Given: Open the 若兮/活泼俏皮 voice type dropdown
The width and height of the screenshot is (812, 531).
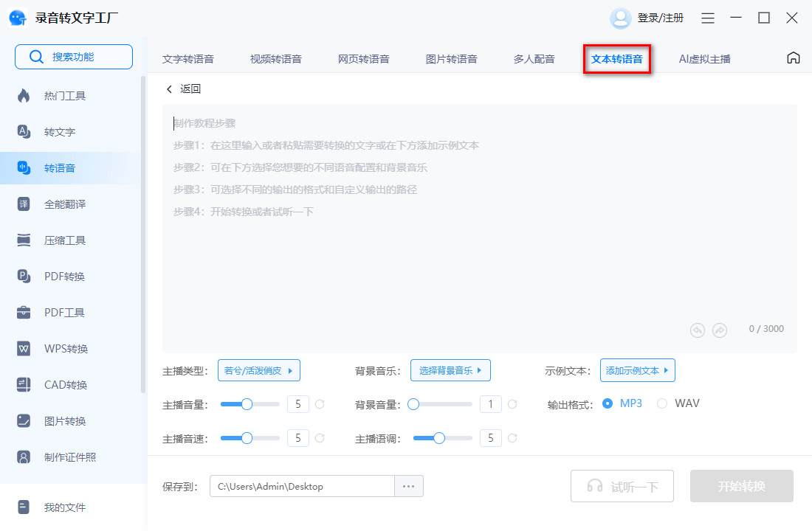Looking at the screenshot, I should pyautogui.click(x=259, y=369).
